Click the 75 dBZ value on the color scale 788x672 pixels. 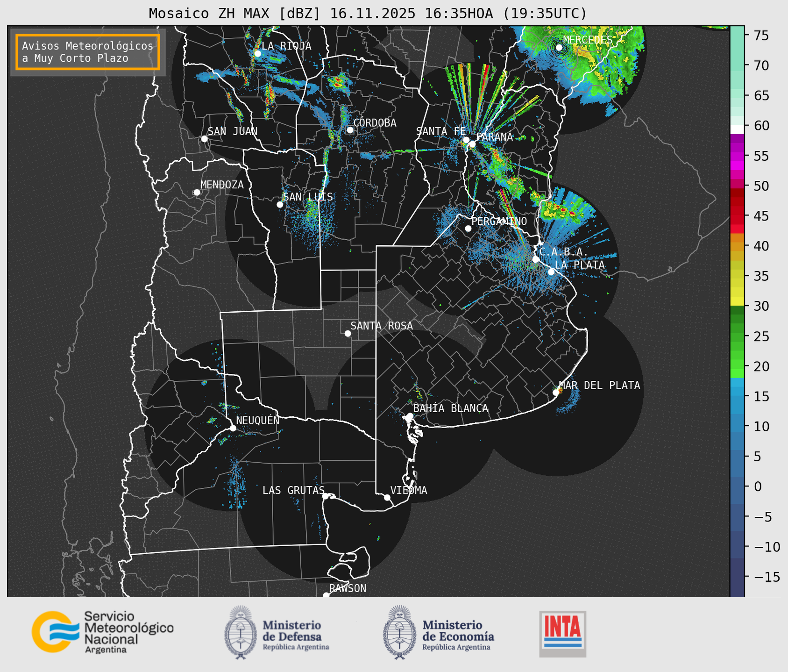click(x=761, y=36)
